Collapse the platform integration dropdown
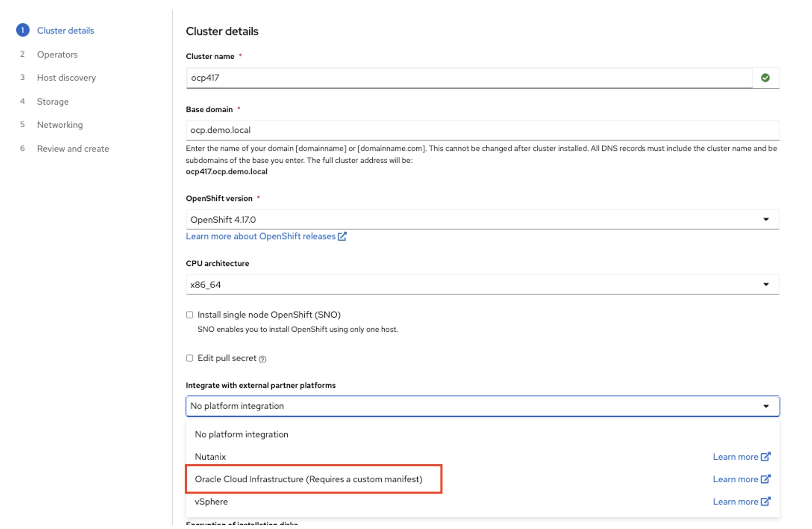 click(482, 406)
